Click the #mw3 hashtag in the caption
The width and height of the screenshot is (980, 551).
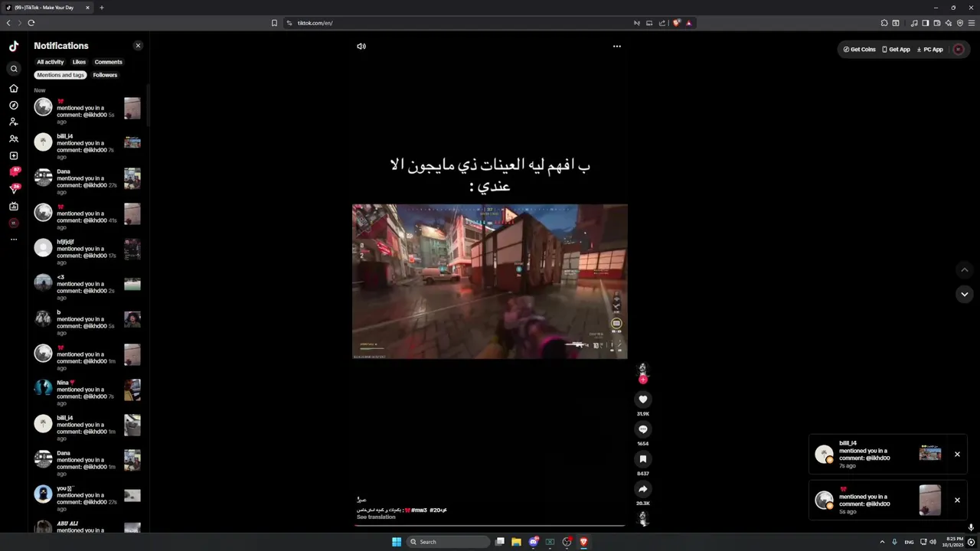(x=419, y=510)
